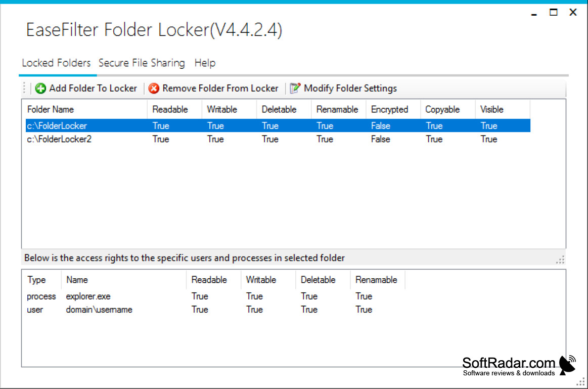Maximize the Folder Locker window
The width and height of the screenshot is (588, 389).
tap(554, 12)
